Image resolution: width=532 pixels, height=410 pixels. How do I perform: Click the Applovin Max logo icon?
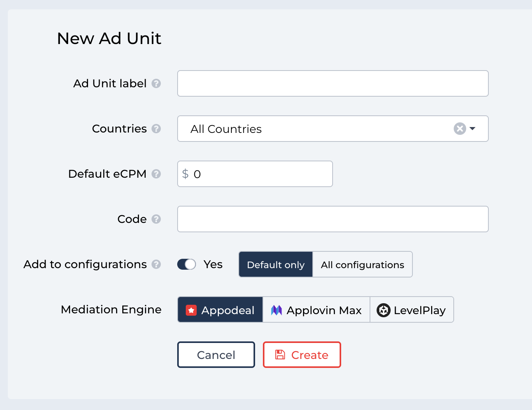click(277, 310)
